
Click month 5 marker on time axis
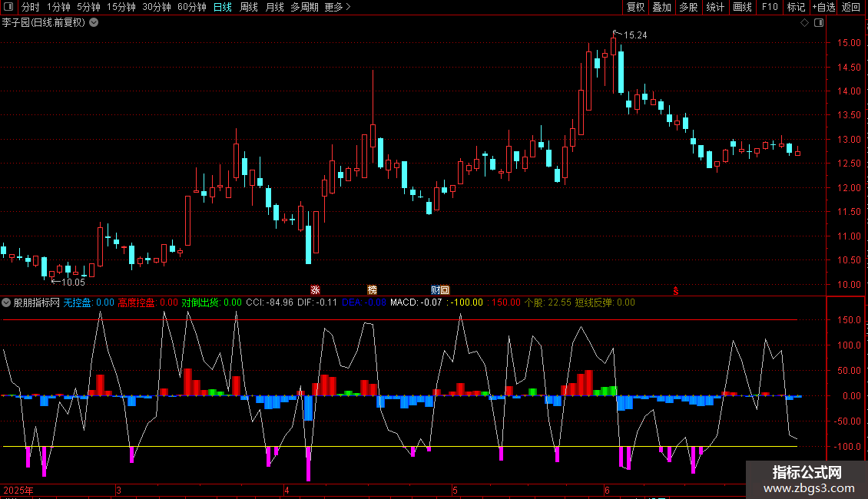click(455, 491)
